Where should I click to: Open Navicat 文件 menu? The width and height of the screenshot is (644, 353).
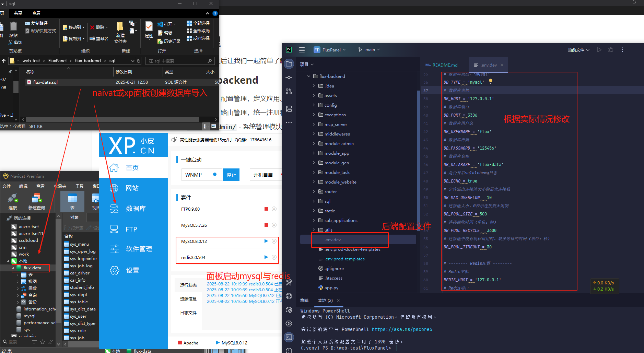point(7,186)
